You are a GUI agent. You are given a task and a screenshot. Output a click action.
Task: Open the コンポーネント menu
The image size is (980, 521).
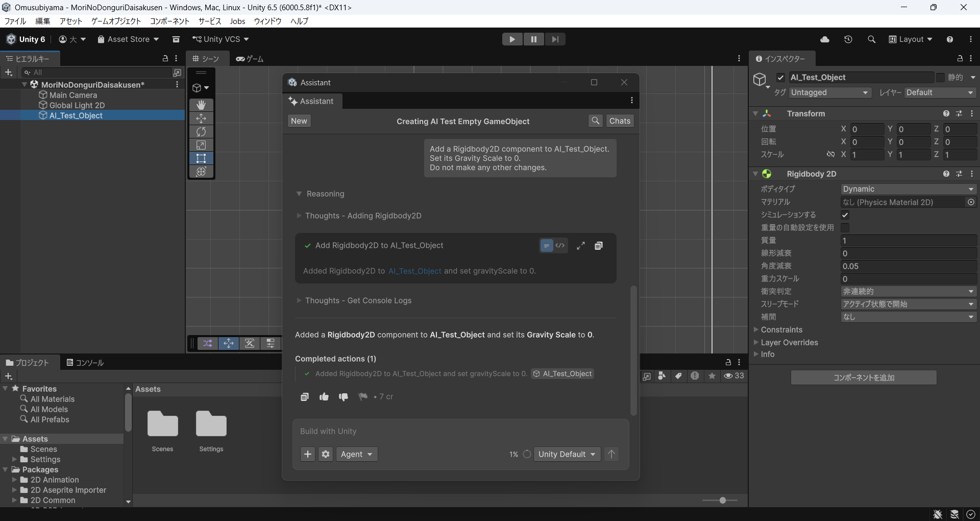169,21
